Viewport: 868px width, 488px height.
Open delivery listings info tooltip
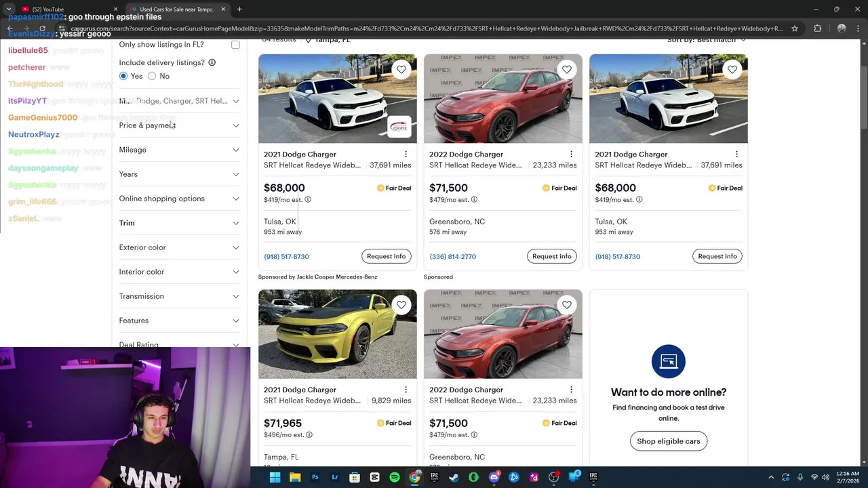(x=212, y=62)
